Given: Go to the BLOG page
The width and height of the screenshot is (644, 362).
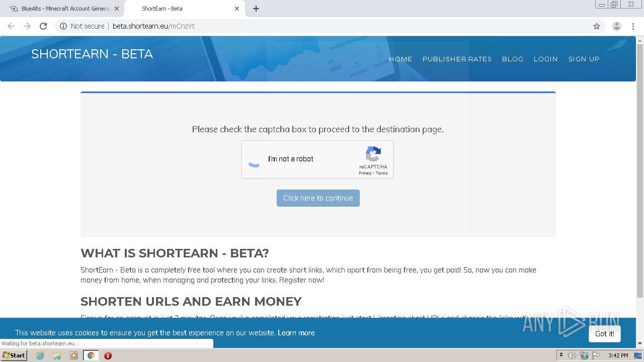Looking at the screenshot, I should [x=513, y=59].
